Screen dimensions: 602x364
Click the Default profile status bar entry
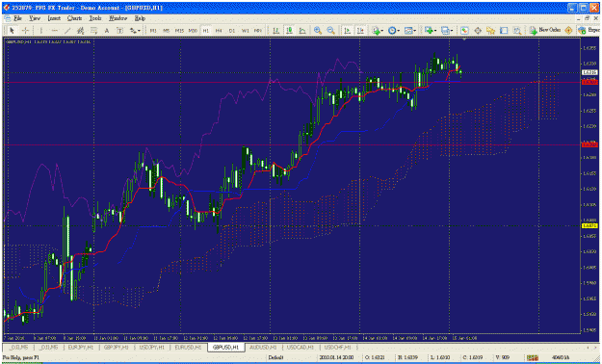pyautogui.click(x=275, y=358)
